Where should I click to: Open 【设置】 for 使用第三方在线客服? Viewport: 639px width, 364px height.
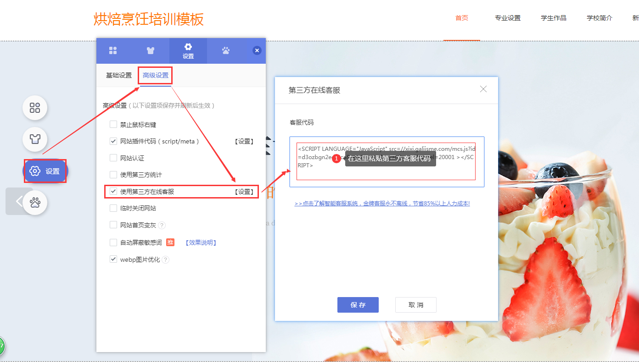[x=244, y=192]
